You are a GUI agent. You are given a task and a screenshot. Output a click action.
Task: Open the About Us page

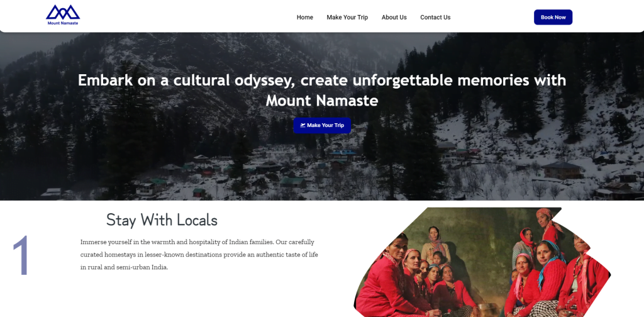[x=394, y=17]
